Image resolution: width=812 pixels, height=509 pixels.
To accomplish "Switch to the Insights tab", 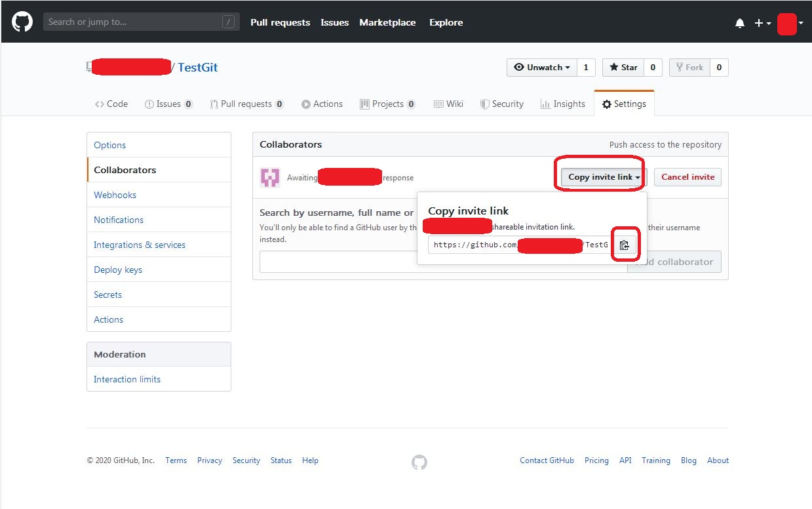I will click(x=563, y=104).
